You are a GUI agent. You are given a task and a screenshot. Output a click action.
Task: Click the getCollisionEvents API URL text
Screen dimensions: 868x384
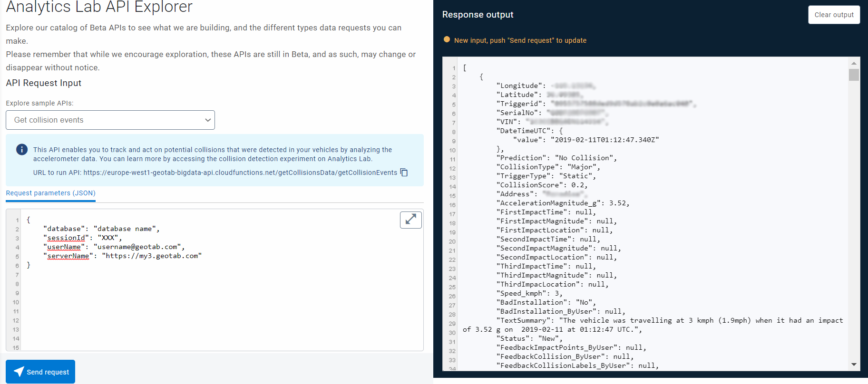pos(240,173)
